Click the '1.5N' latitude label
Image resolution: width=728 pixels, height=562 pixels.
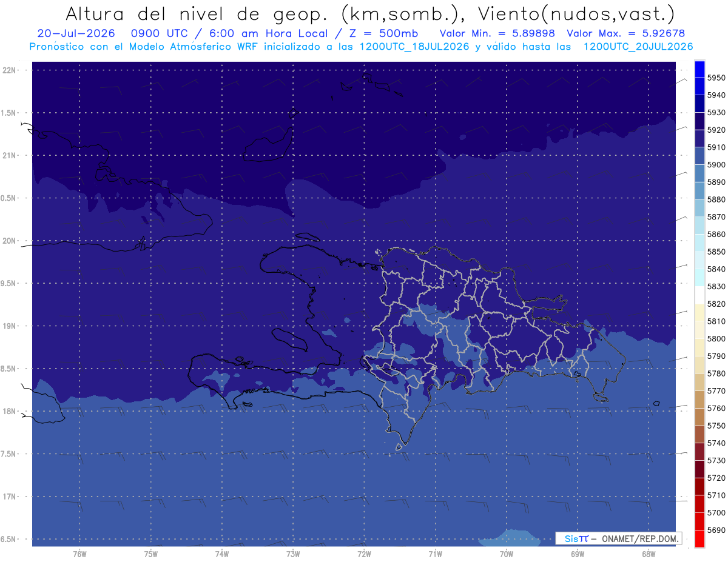[x=8, y=113]
